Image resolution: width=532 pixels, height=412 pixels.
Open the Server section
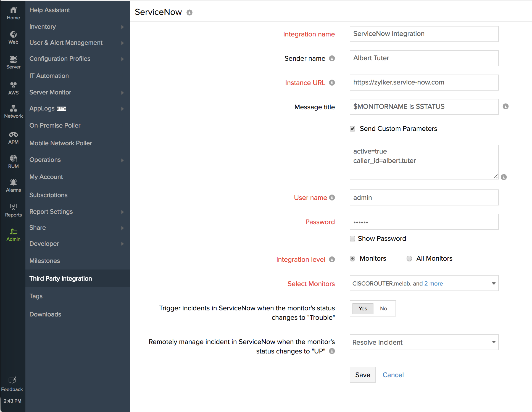click(13, 61)
